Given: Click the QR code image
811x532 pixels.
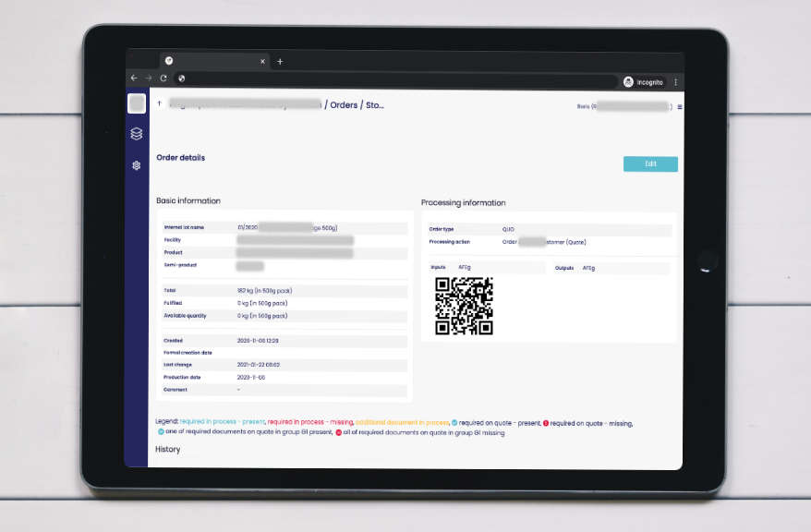Looking at the screenshot, I should pyautogui.click(x=464, y=306).
